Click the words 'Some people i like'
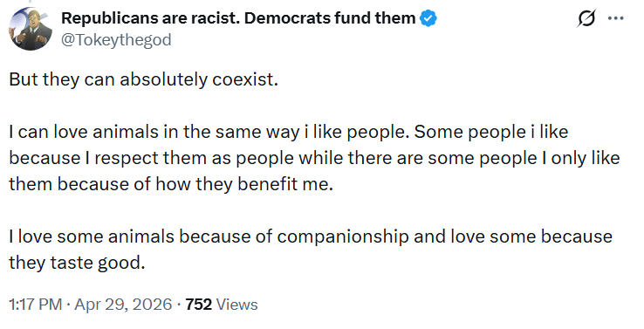 (491, 132)
